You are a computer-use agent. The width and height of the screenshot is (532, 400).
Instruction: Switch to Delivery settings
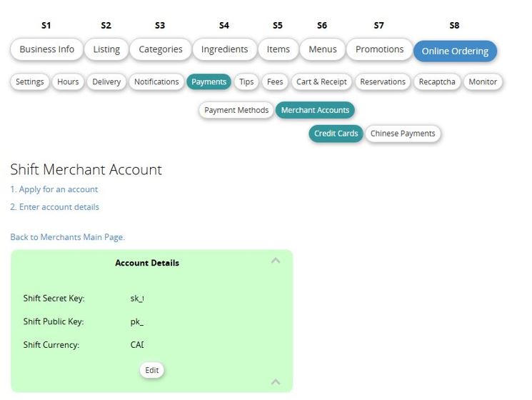[106, 81]
